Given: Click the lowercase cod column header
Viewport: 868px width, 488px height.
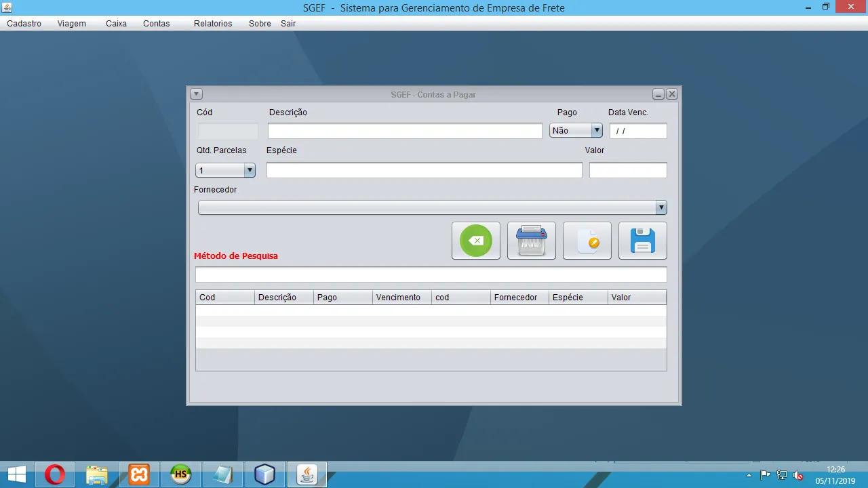Looking at the screenshot, I should (x=461, y=298).
